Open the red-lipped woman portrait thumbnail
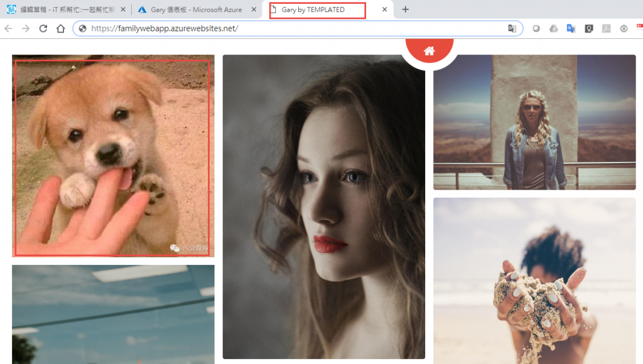The width and height of the screenshot is (643, 364). point(324,206)
